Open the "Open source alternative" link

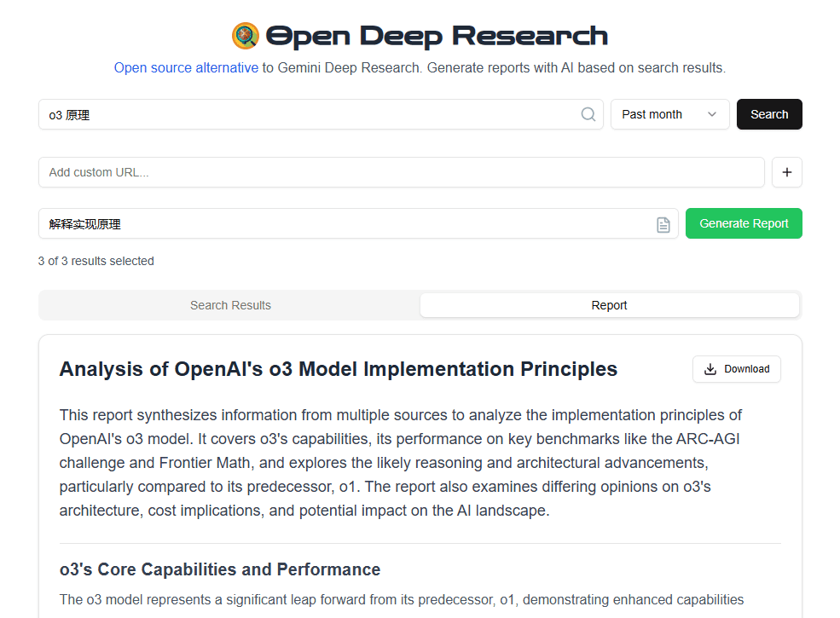click(186, 67)
